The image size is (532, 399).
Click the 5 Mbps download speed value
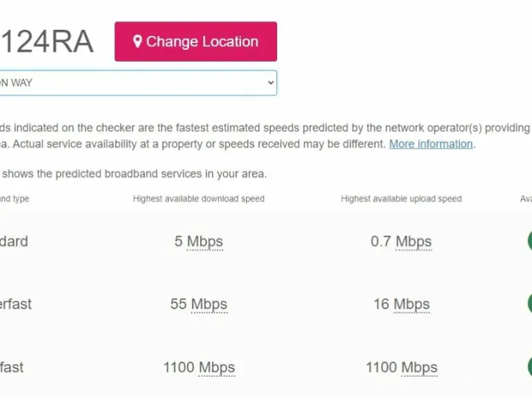pyautogui.click(x=199, y=242)
